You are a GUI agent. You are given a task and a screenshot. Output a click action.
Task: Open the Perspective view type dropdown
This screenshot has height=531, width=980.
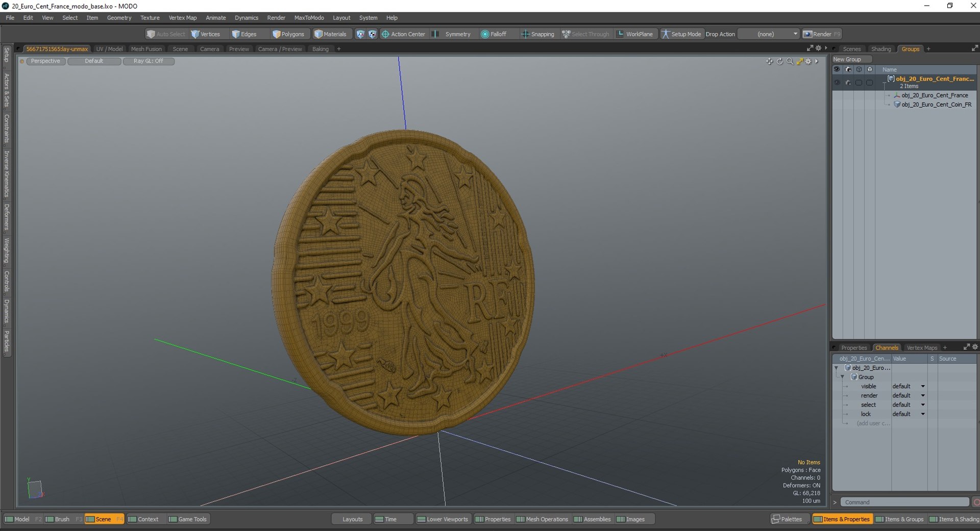(x=45, y=61)
